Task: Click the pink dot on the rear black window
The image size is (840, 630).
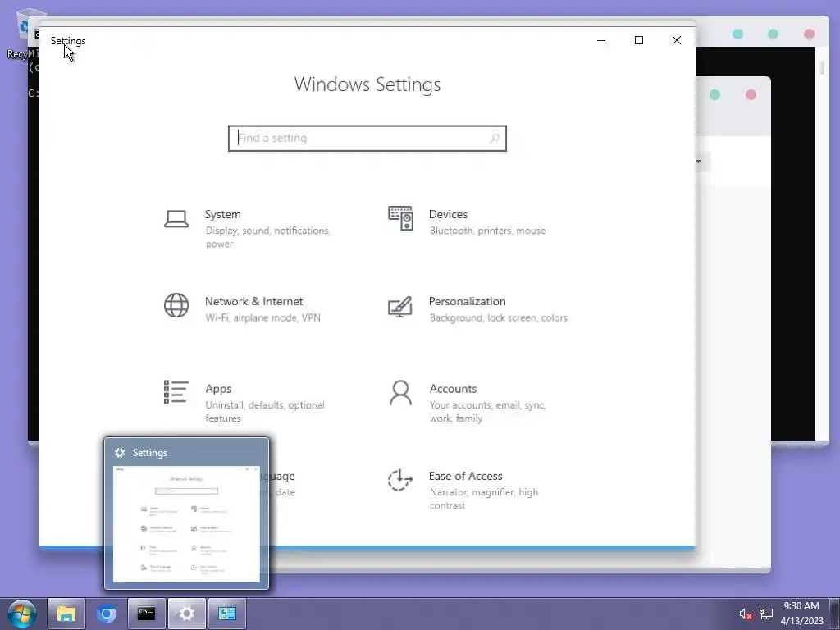Action: pos(808,34)
